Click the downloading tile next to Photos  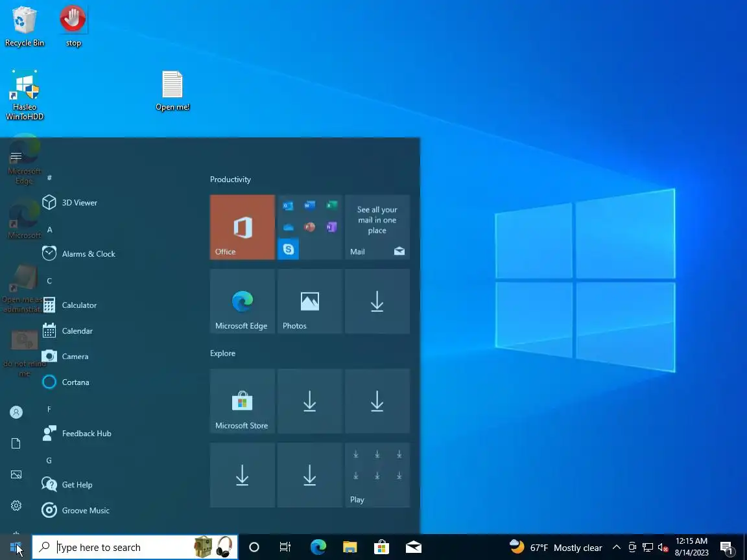[377, 301]
